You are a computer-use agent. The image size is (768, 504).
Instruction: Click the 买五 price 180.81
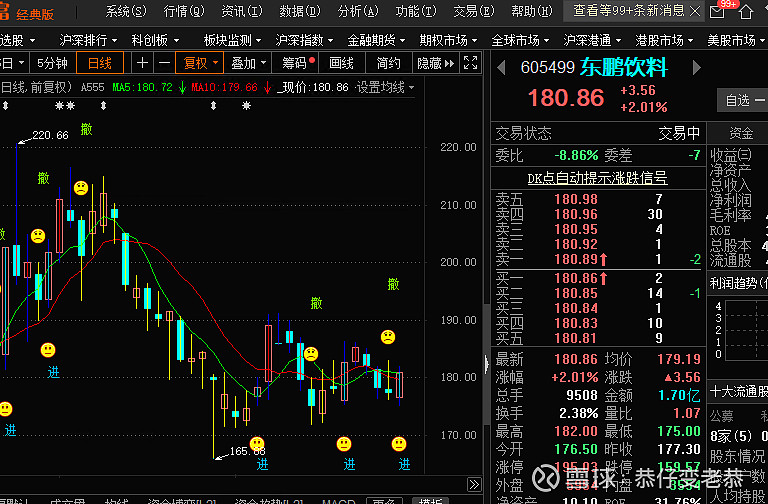[x=576, y=338]
